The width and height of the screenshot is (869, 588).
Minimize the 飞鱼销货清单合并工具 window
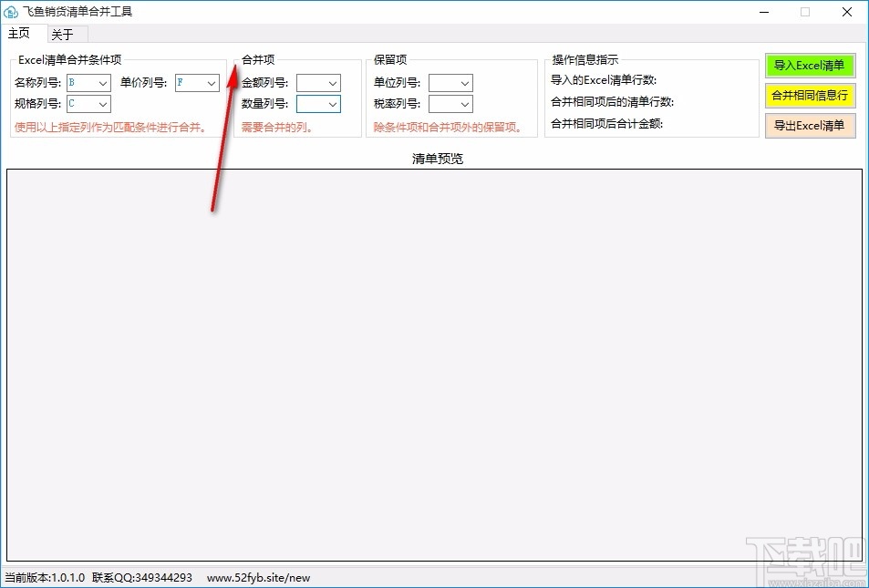764,12
